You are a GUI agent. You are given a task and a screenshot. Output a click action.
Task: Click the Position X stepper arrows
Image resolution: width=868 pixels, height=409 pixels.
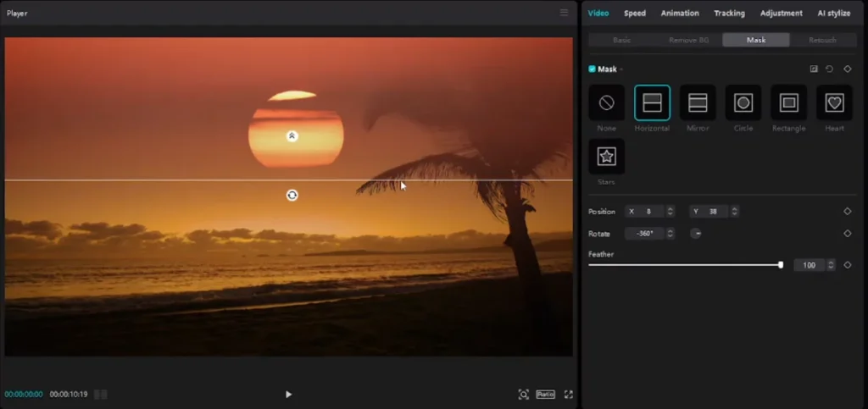pyautogui.click(x=670, y=211)
